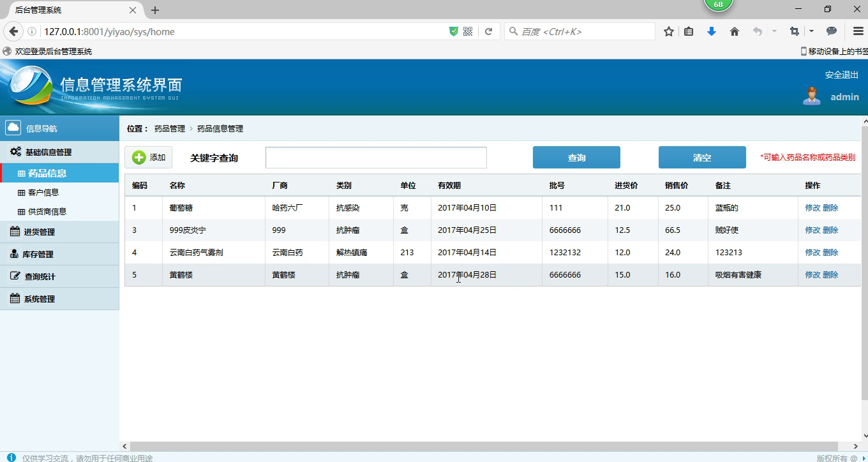
Task: Click the calendar icon beside 系统管理
Action: [15, 298]
